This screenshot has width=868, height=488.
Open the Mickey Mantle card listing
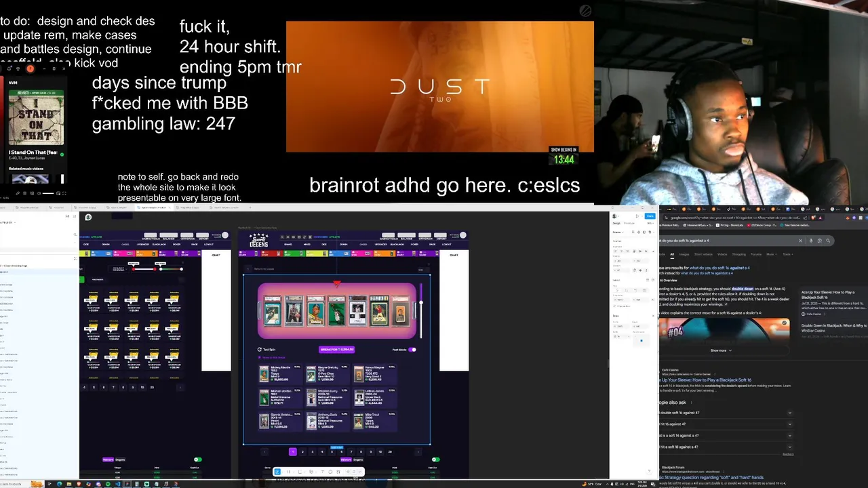coord(280,374)
